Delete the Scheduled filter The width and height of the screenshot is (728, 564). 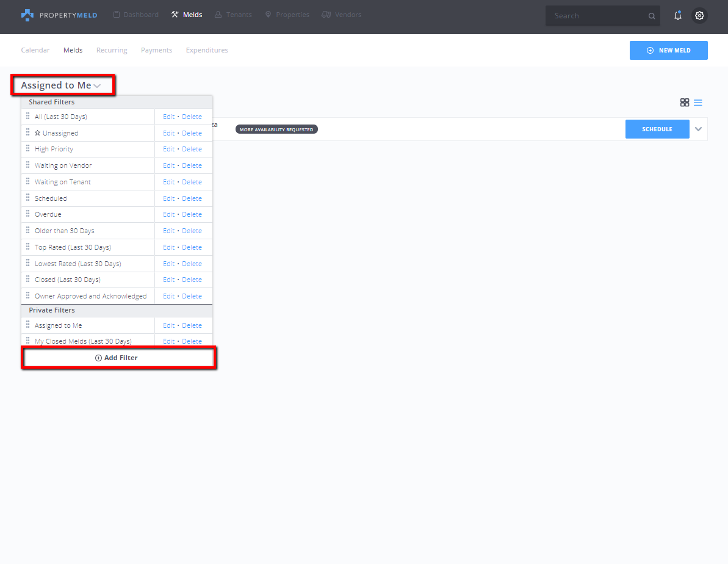click(192, 198)
